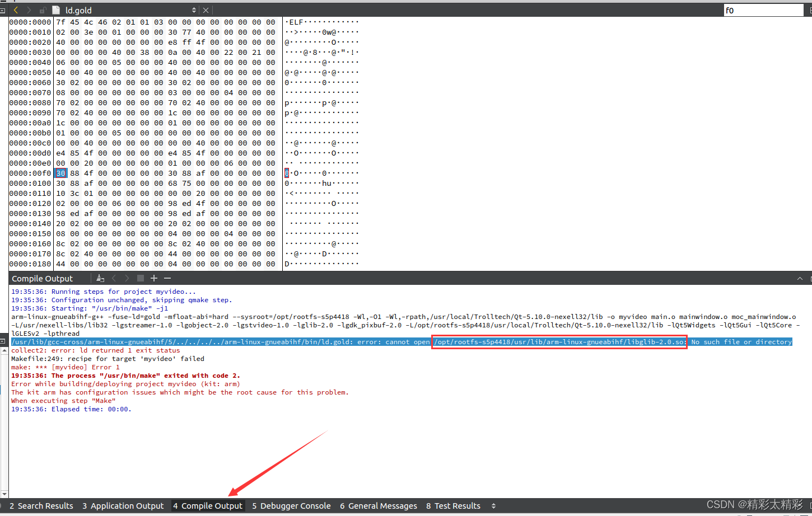Open the Search Results tab
Viewport: 812px width, 516px height.
[x=41, y=506]
